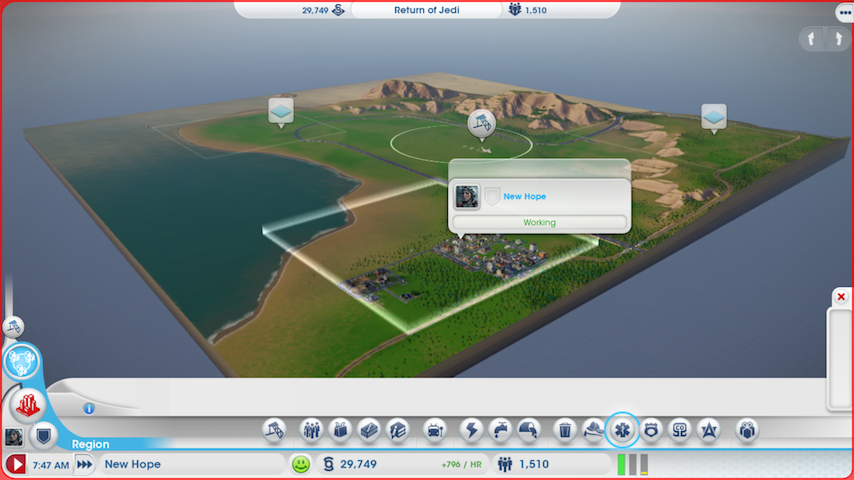This screenshot has height=480, width=854.
Task: Click the 7:47 AM clock
Action: point(51,465)
